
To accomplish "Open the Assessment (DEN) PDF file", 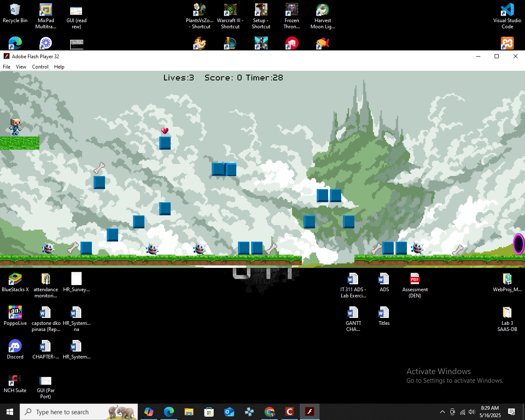I will tap(415, 285).
